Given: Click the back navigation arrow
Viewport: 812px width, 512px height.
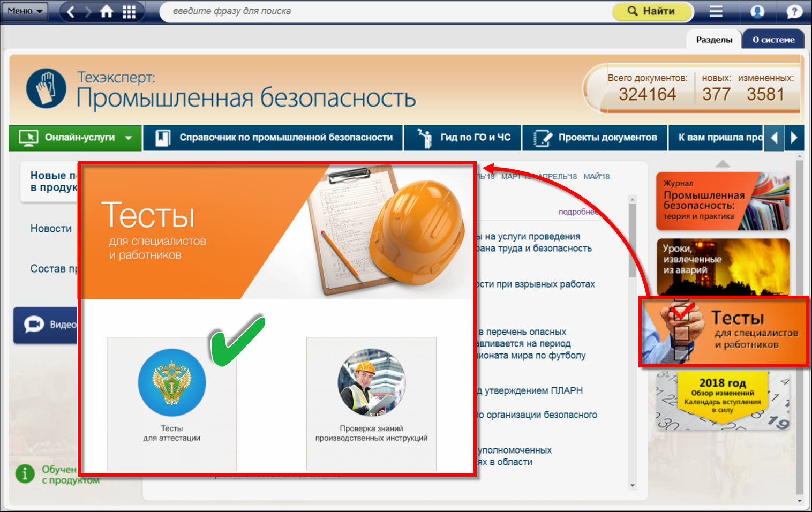Looking at the screenshot, I should pos(70,11).
